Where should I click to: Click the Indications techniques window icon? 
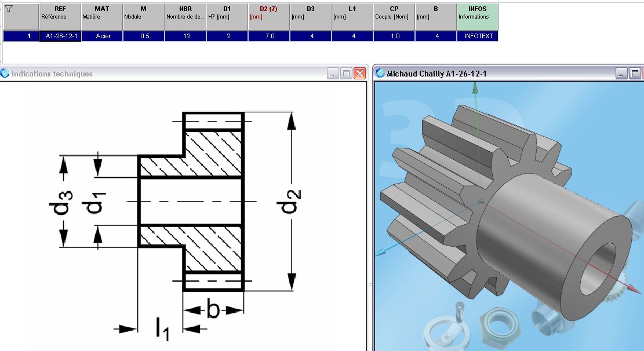click(5, 74)
